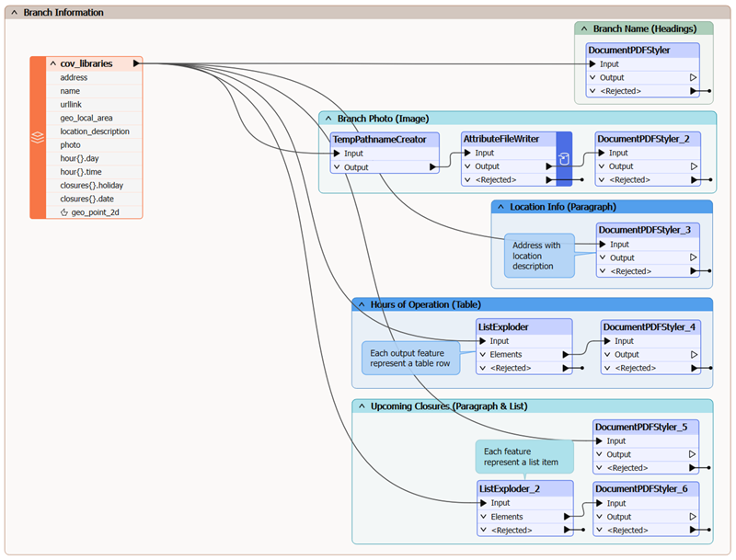This screenshot has height=560, width=736.
Task: Click DocumentPDFStyler Input port arrow
Action: [592, 63]
